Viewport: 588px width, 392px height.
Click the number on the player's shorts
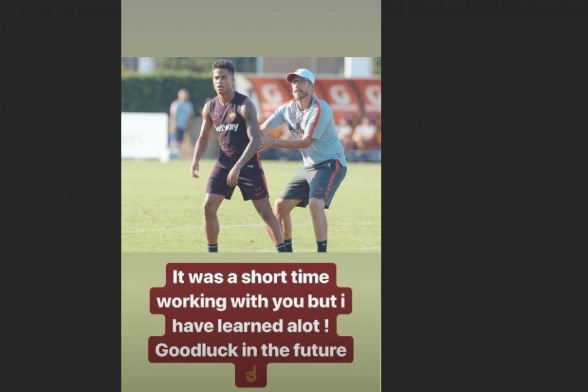click(x=258, y=190)
